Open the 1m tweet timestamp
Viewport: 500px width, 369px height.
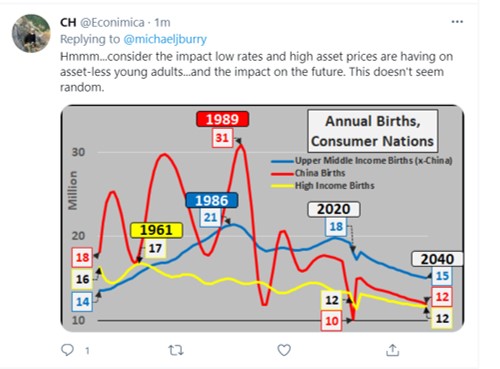[x=162, y=22]
